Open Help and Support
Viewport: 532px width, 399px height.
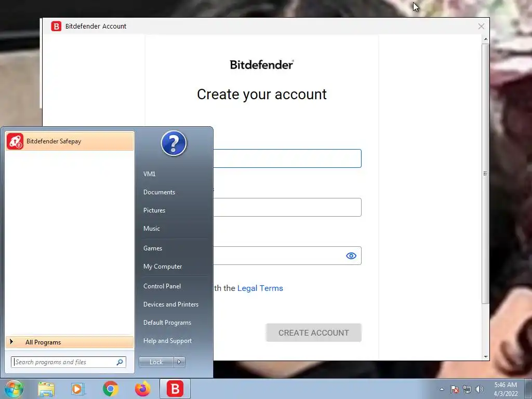(x=168, y=341)
